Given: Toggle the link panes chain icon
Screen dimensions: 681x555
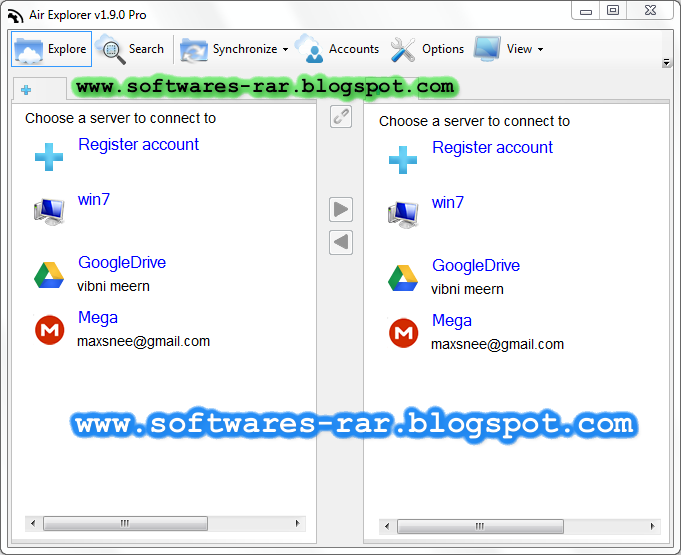Looking at the screenshot, I should 341,116.
